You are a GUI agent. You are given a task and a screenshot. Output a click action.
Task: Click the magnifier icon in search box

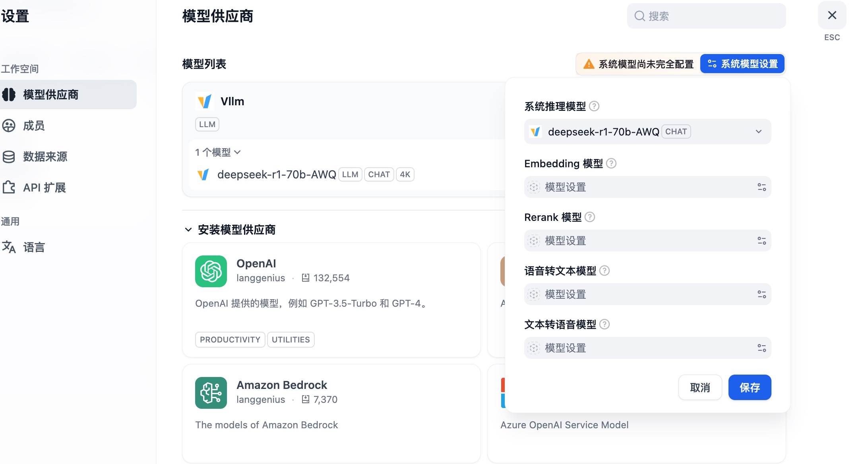pos(639,16)
